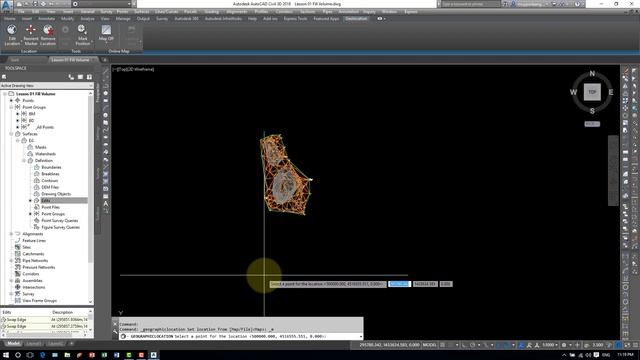Click the S compass direction on ViewCube
This screenshot has width=640, height=360.
tap(592, 111)
